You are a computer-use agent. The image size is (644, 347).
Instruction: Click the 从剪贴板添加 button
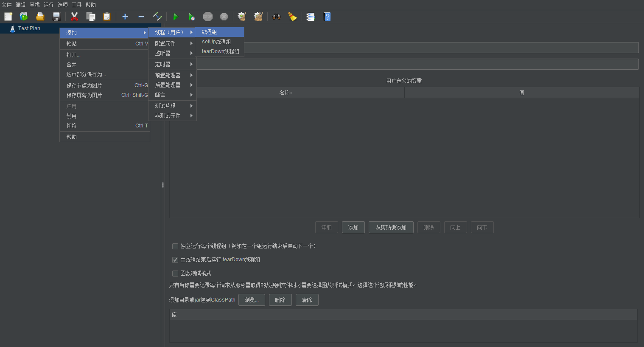click(391, 227)
